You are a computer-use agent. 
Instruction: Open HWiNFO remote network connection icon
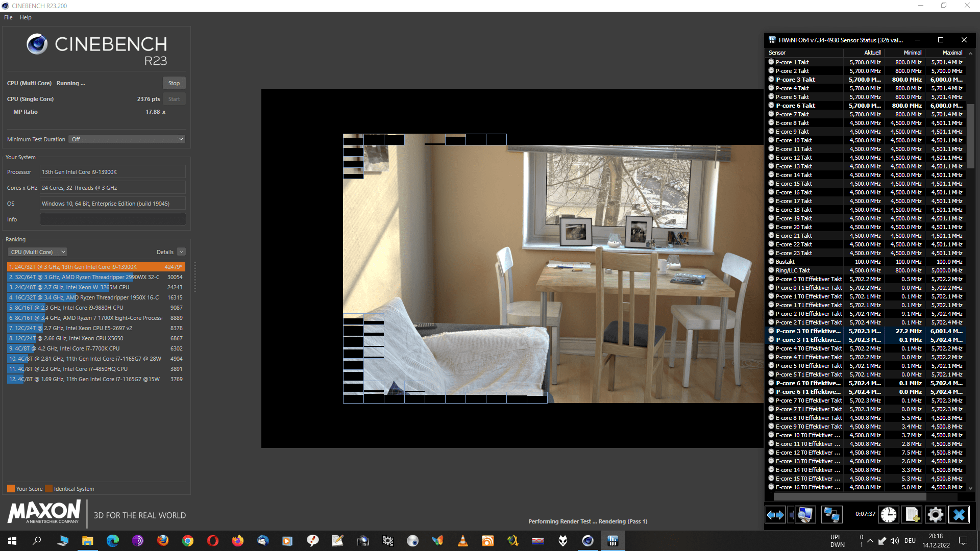831,515
